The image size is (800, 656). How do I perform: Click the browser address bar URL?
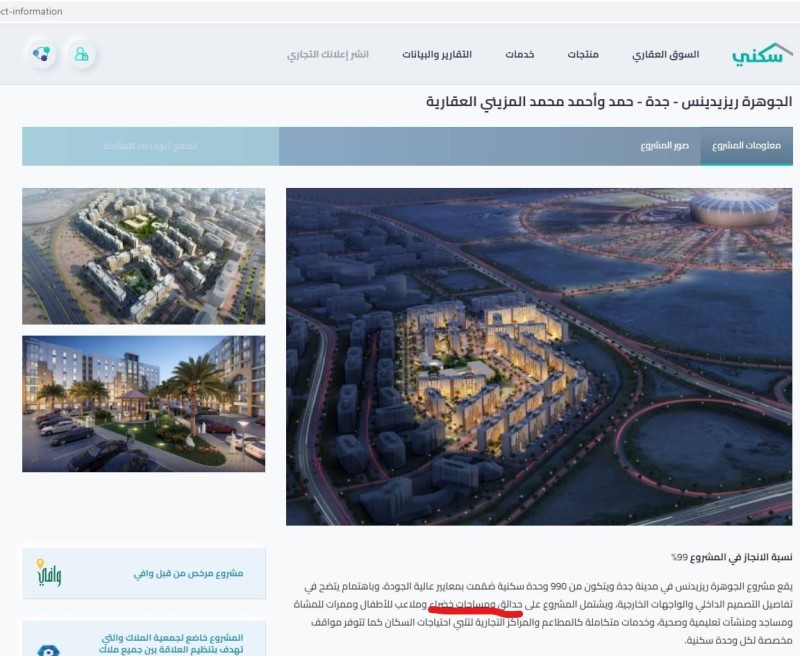click(x=31, y=11)
